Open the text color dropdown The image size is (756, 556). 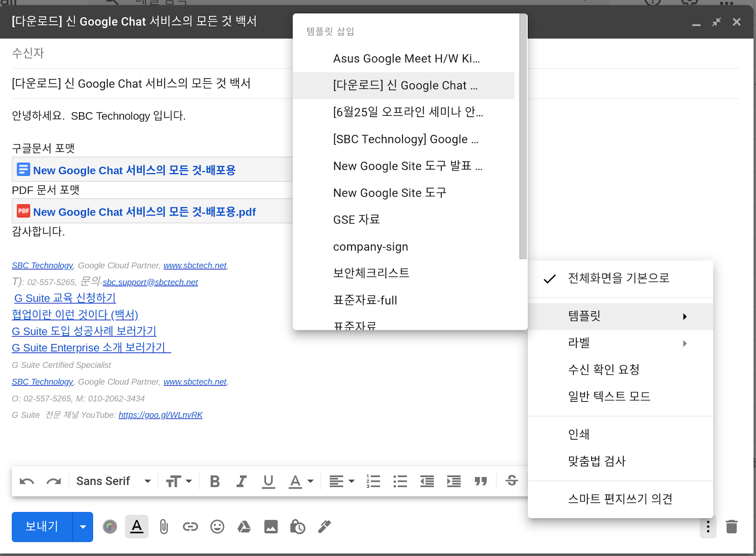(x=301, y=481)
